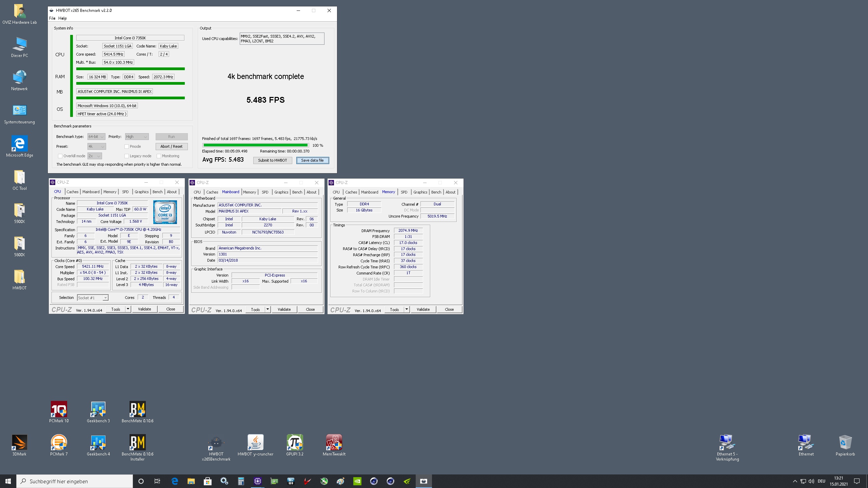Expand the Tools arrow in the first CPU-Z window
This screenshot has height=488, width=868.
(128, 309)
